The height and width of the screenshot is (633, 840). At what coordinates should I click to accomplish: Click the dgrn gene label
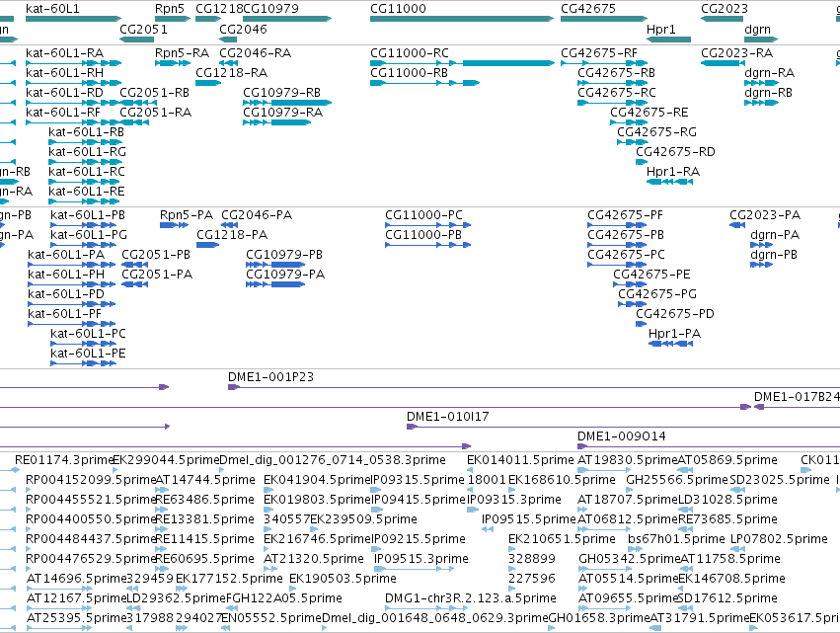[x=757, y=29]
